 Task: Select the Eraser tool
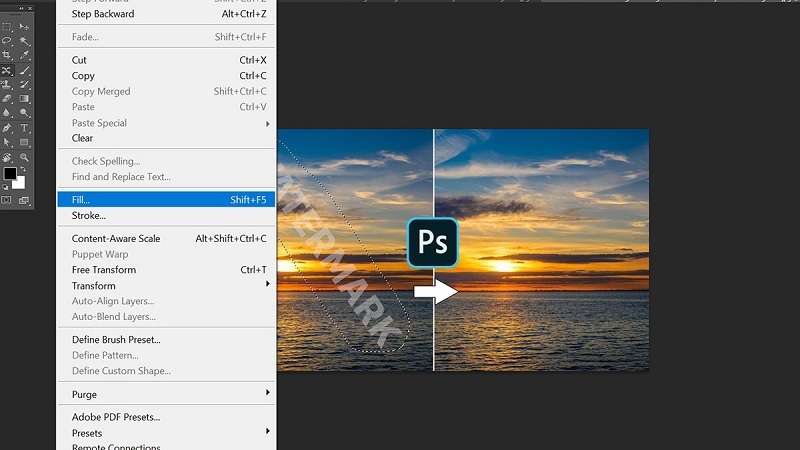[x=7, y=99]
